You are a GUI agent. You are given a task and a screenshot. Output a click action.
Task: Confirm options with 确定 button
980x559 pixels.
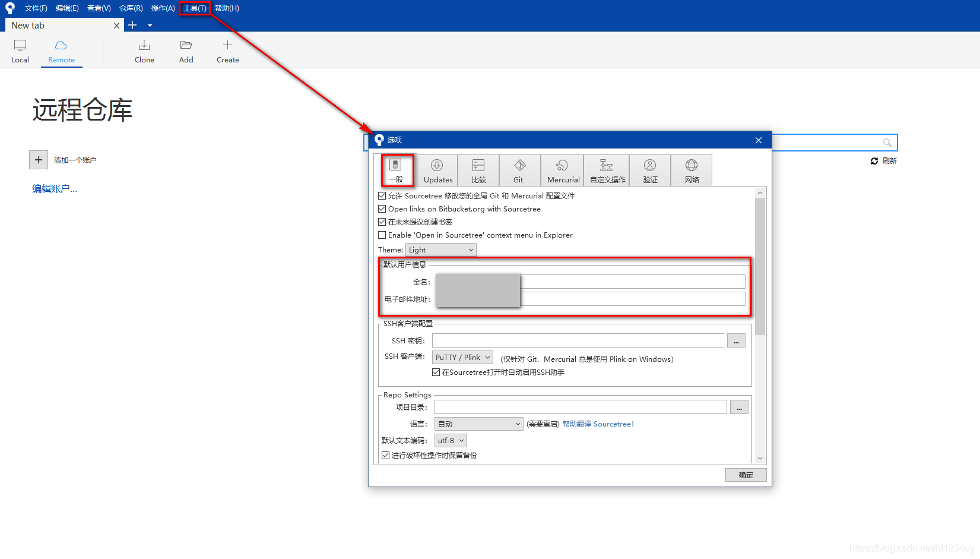click(746, 475)
